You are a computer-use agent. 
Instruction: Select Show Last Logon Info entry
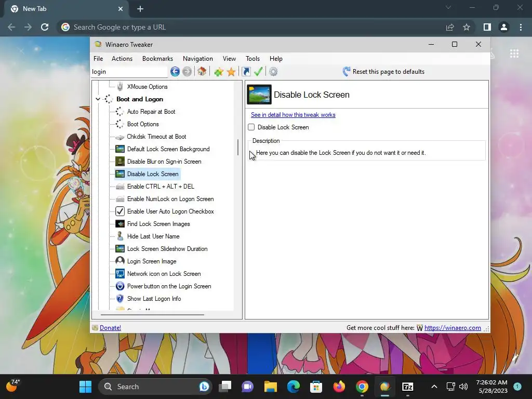(x=154, y=299)
